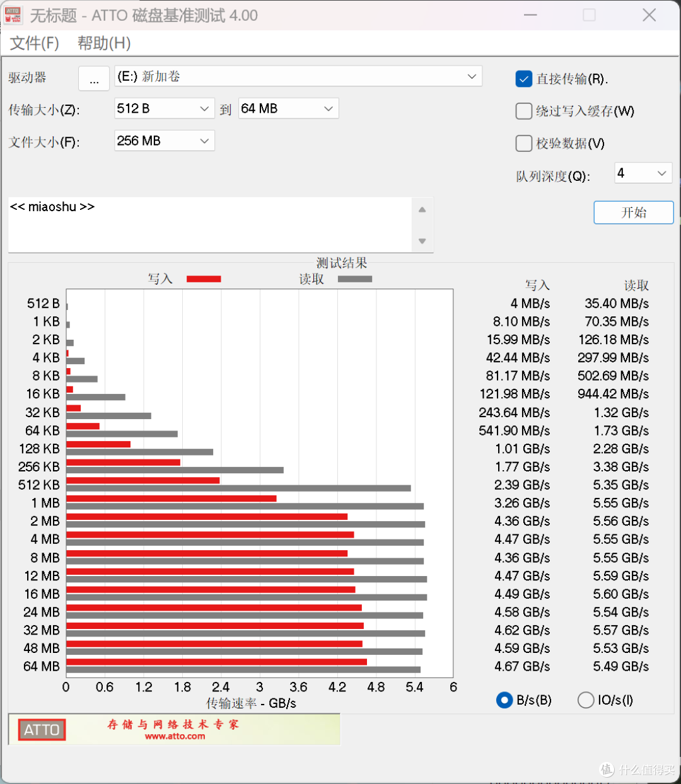681x784 pixels.
Task: Open the drive selector showing (E:) 新加卷
Action: point(298,76)
